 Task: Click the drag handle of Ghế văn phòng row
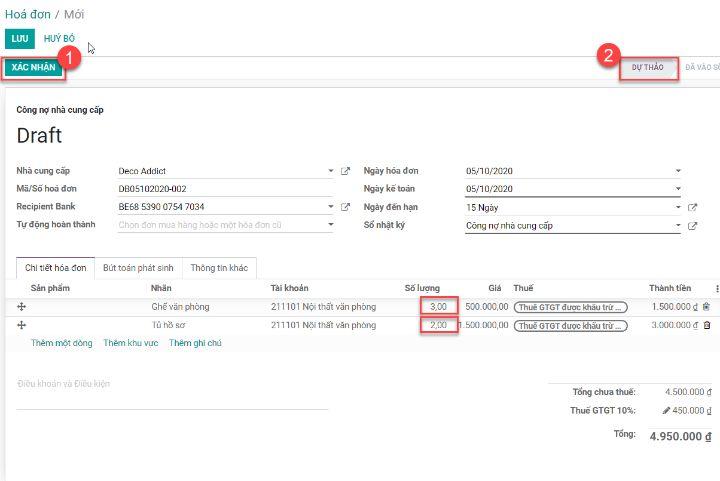[x=21, y=307]
